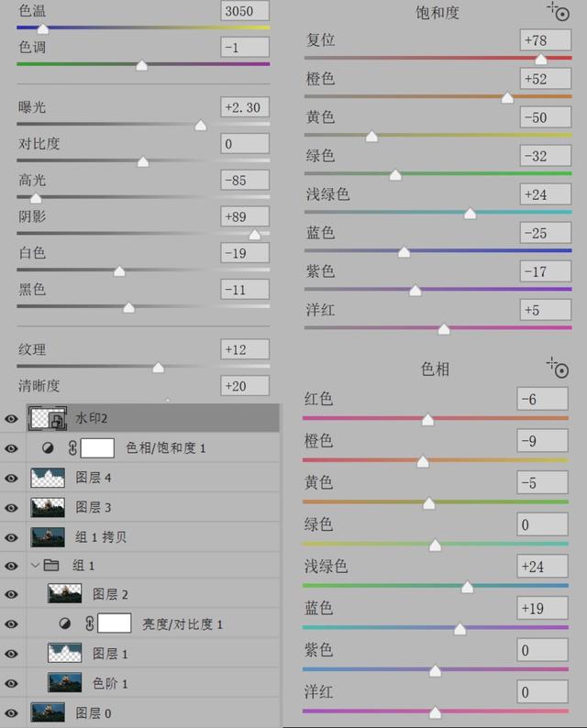Click the 高光 slider handle
Image resolution: width=587 pixels, height=728 pixels.
tap(36, 198)
